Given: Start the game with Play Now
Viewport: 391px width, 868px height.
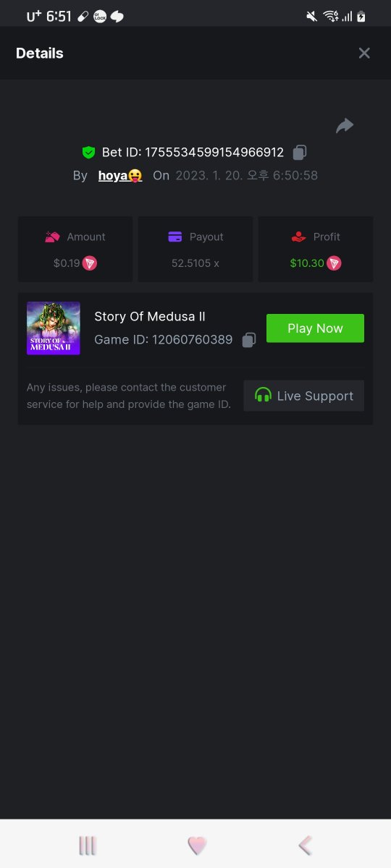Looking at the screenshot, I should [315, 328].
